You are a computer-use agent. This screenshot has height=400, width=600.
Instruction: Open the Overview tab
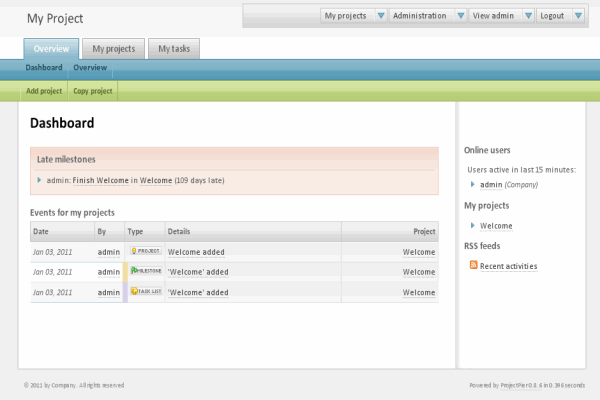(x=51, y=49)
